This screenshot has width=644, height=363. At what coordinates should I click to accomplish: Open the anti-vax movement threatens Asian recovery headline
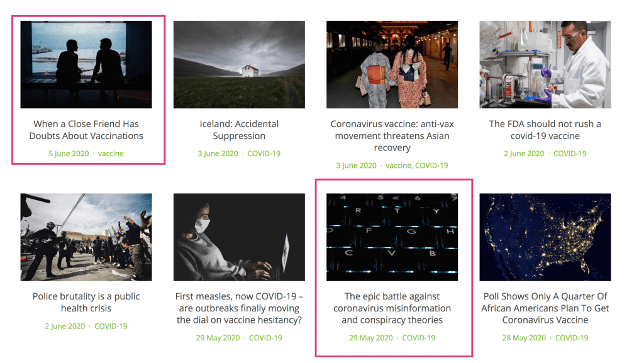(x=392, y=136)
